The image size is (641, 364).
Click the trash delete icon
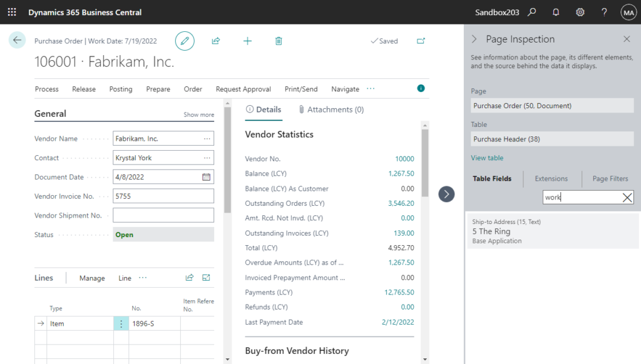(x=279, y=41)
